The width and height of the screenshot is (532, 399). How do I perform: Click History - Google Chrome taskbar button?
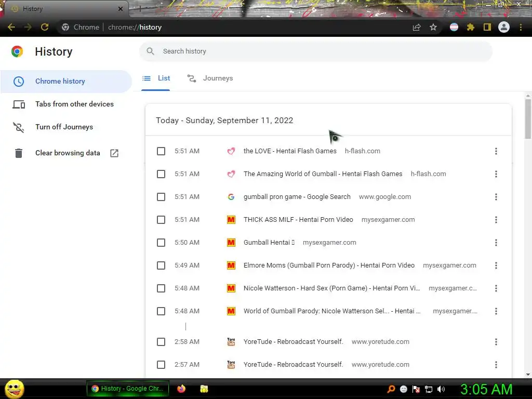[128, 389]
